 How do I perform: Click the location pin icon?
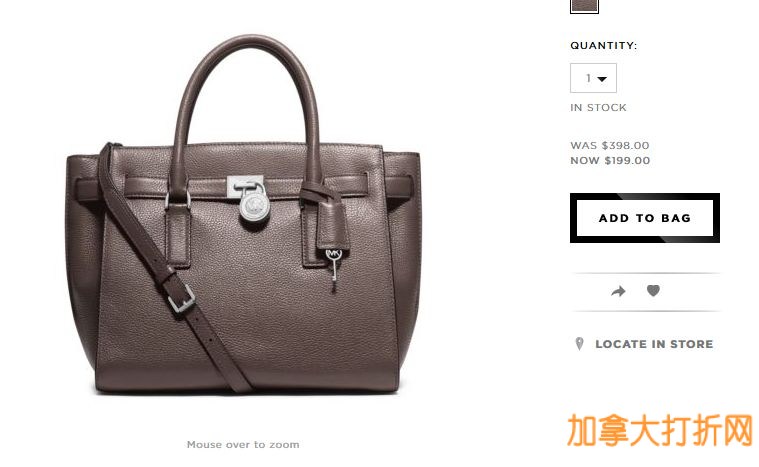[579, 344]
